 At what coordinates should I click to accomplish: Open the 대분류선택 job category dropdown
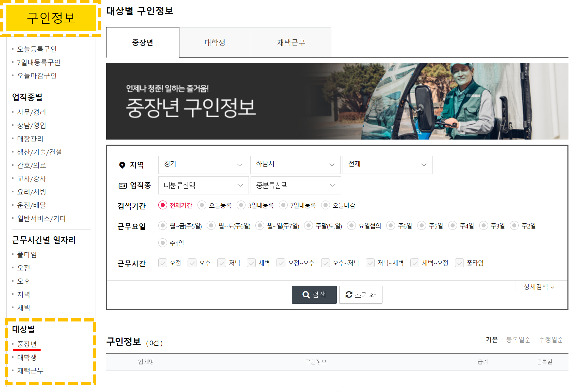(203, 185)
